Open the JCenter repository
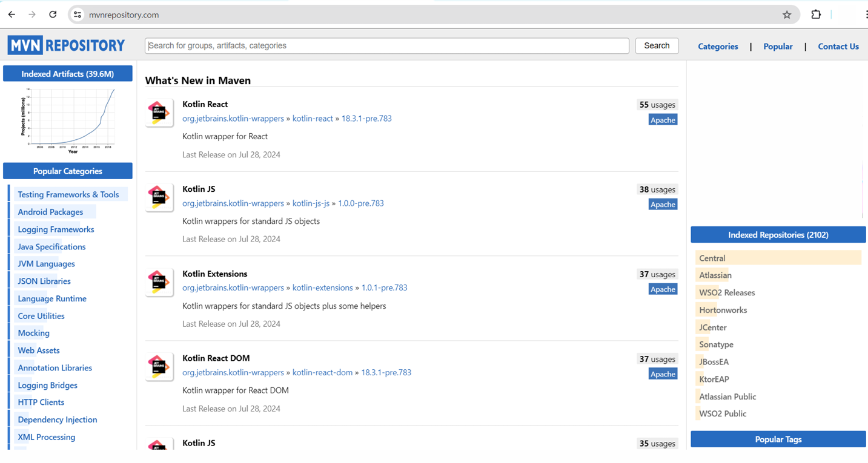The width and height of the screenshot is (868, 463). tap(713, 327)
